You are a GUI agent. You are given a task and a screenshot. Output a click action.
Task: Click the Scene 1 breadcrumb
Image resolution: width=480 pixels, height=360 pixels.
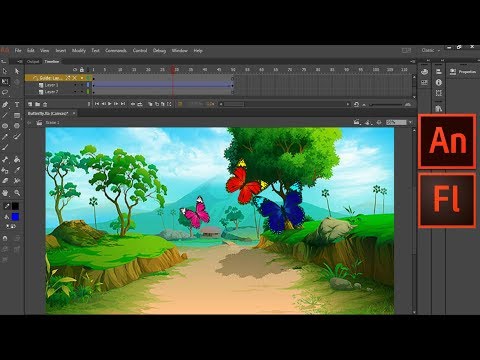pyautogui.click(x=52, y=123)
